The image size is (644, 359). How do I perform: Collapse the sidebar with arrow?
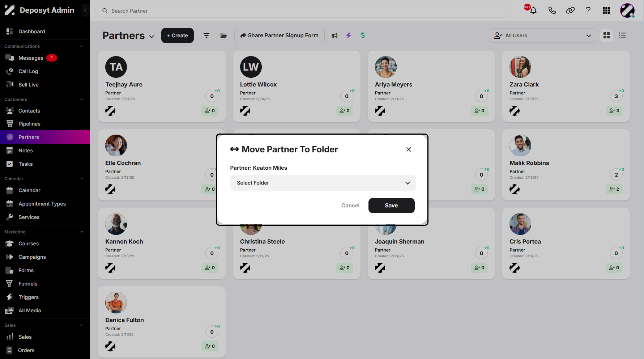click(86, 10)
